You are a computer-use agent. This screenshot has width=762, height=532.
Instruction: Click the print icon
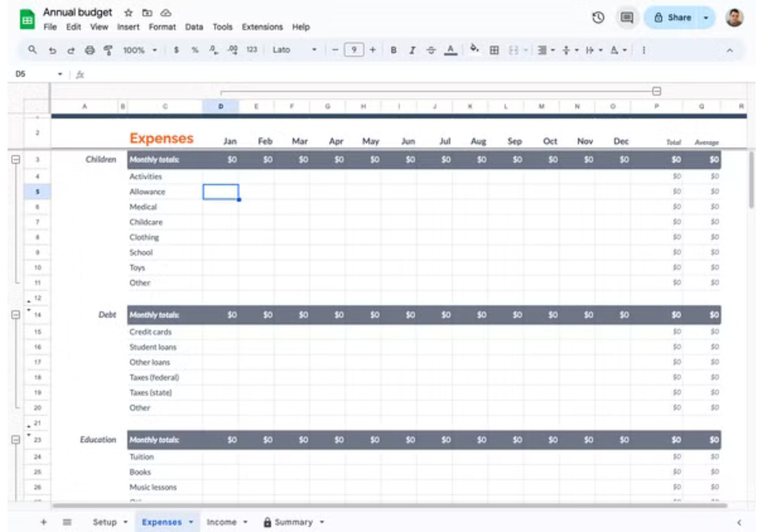click(x=89, y=49)
